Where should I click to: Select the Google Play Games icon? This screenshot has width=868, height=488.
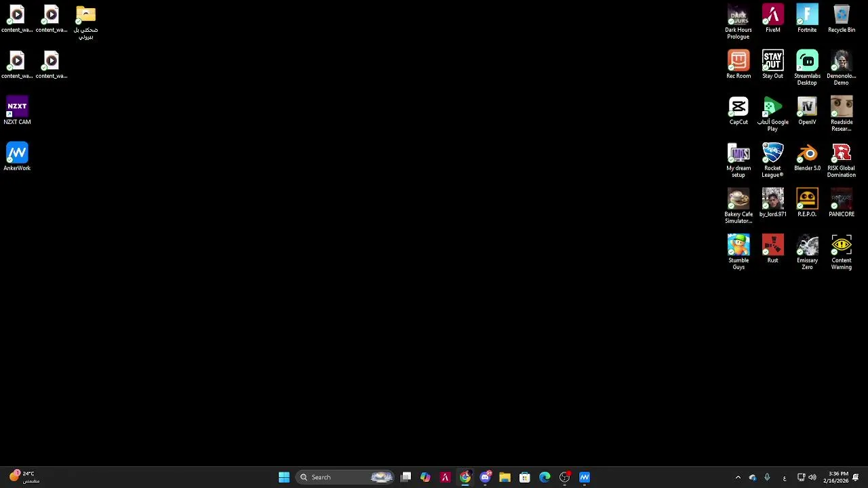tap(772, 114)
